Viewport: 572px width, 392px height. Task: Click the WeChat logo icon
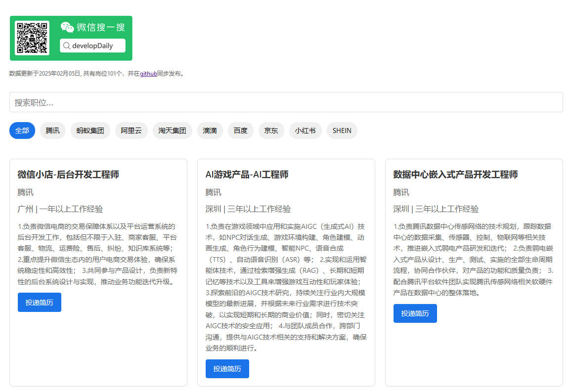click(67, 27)
